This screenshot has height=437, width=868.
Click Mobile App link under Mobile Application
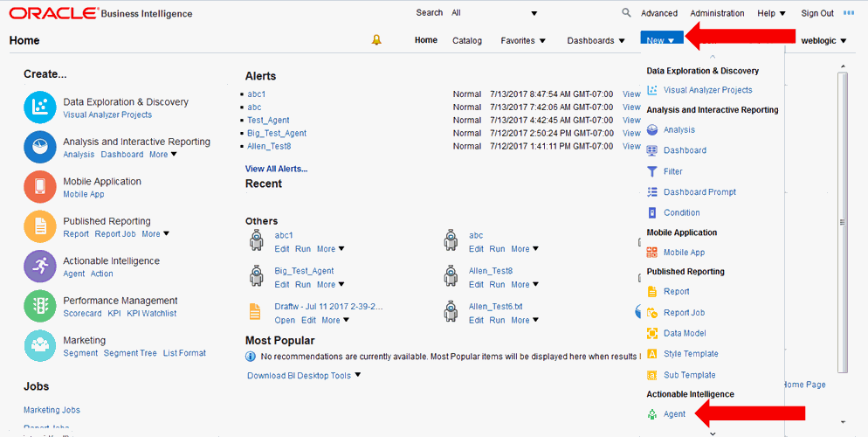[84, 194]
